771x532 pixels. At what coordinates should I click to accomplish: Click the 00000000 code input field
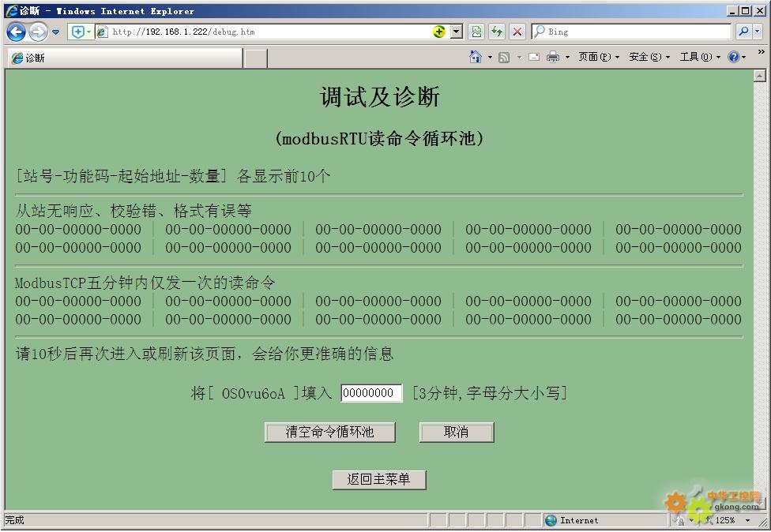(x=371, y=393)
